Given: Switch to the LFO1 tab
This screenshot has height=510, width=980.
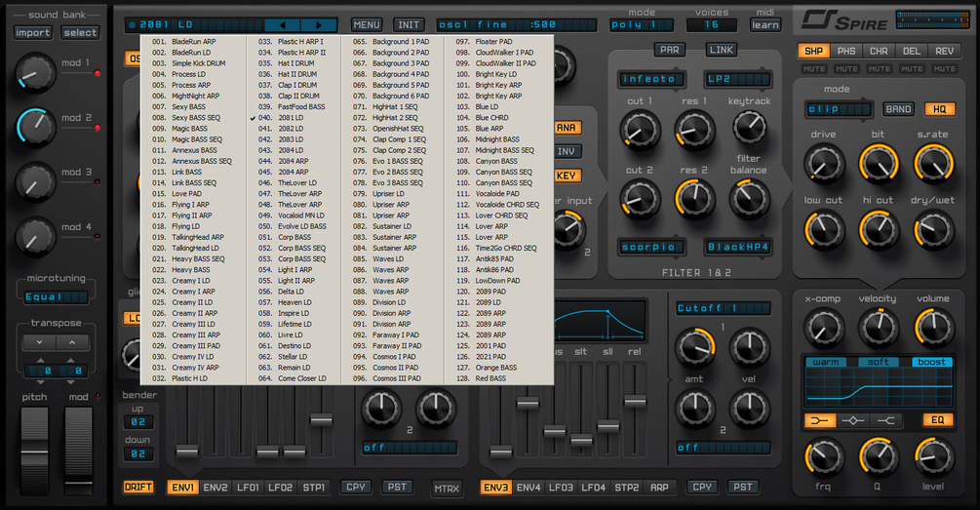Looking at the screenshot, I should 248,487.
